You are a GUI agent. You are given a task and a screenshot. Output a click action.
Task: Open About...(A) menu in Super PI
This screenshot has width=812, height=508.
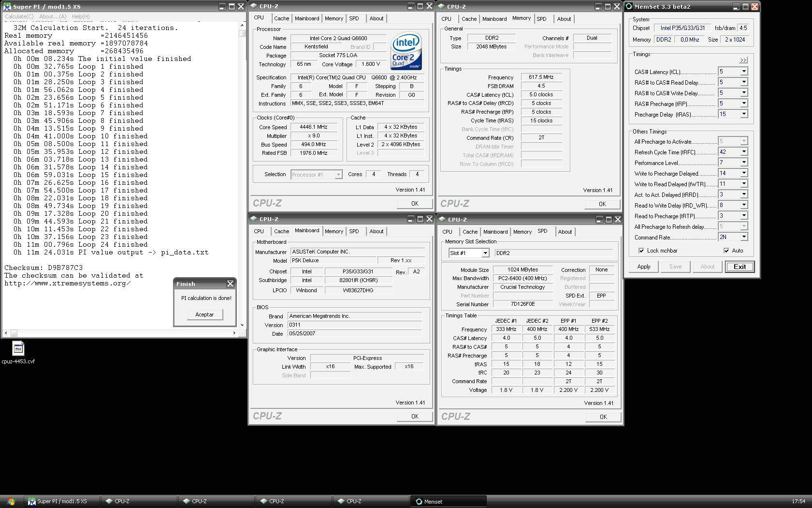(53, 16)
